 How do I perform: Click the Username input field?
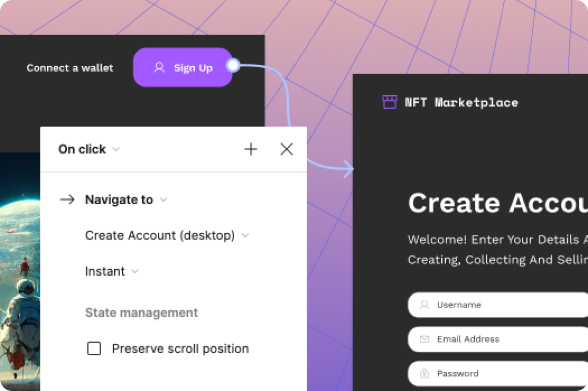pyautogui.click(x=507, y=305)
